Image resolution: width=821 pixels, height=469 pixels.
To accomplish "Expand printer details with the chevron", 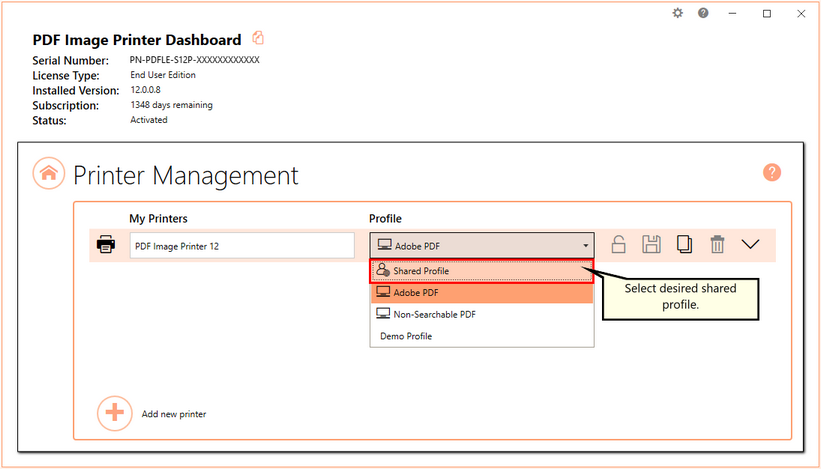I will 750,244.
